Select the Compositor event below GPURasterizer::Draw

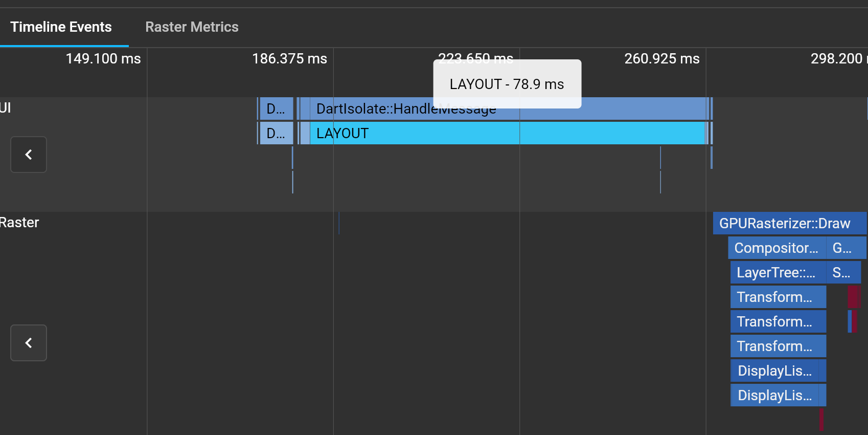[775, 248]
